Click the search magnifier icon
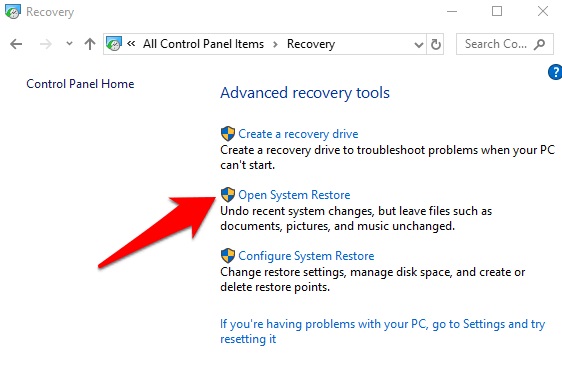This screenshot has width=562, height=370. coord(539,44)
